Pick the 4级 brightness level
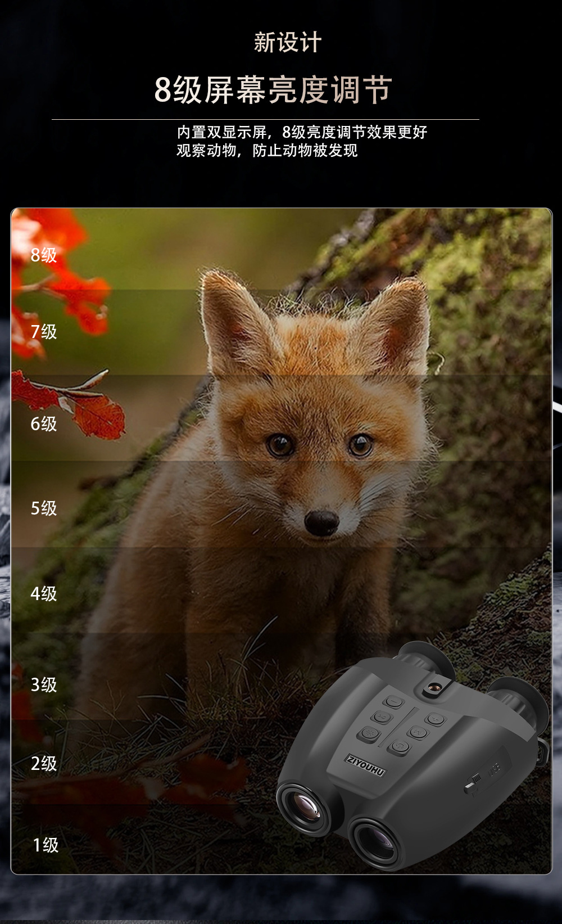 coord(44,593)
